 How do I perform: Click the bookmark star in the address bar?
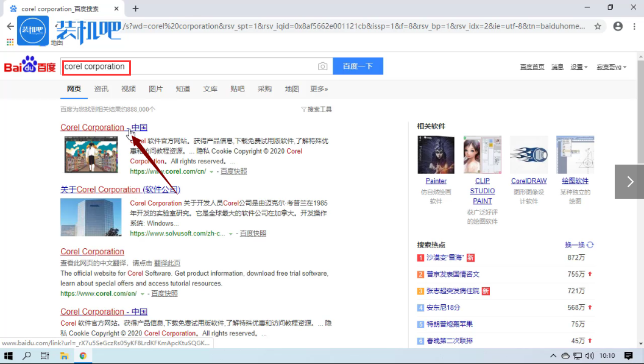coord(598,27)
